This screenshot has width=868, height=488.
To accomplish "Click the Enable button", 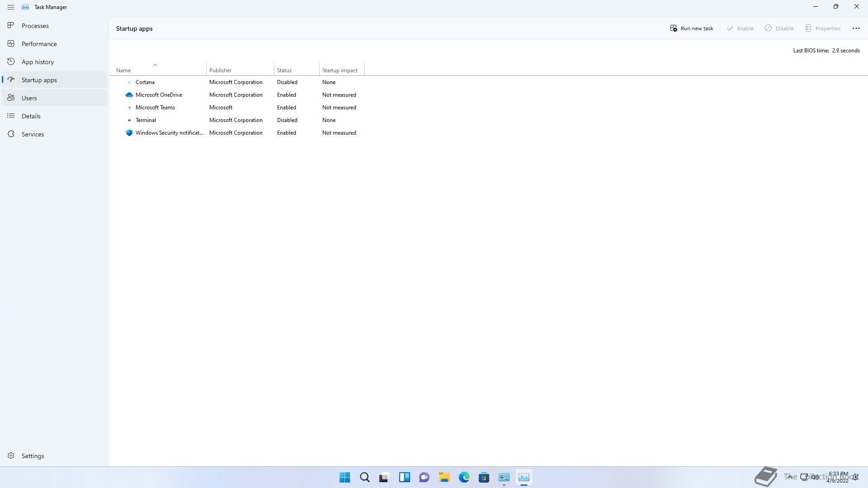I will pos(740,28).
